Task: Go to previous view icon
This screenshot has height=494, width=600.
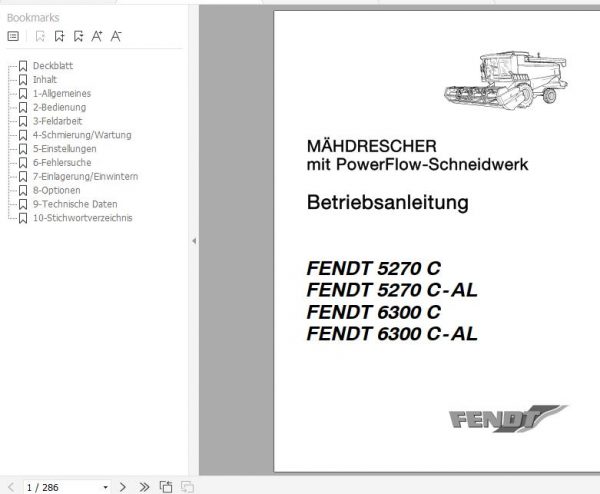Action: pos(166,487)
